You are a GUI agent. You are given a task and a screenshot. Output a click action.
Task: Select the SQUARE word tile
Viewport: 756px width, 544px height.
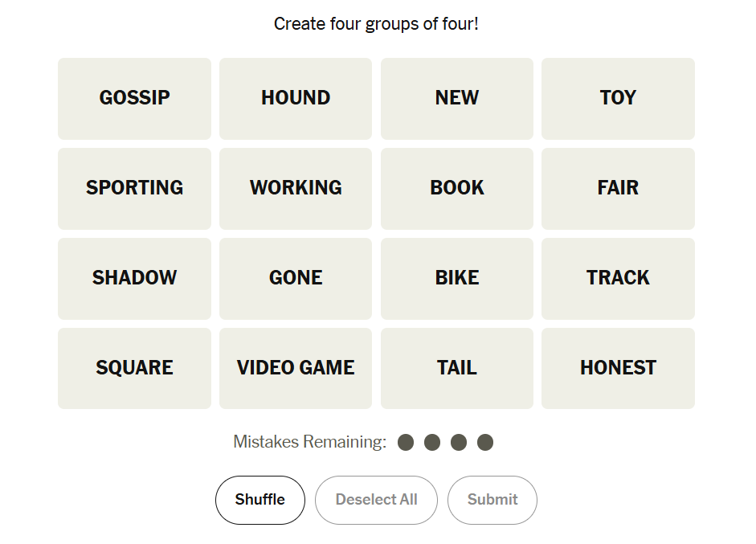134,368
